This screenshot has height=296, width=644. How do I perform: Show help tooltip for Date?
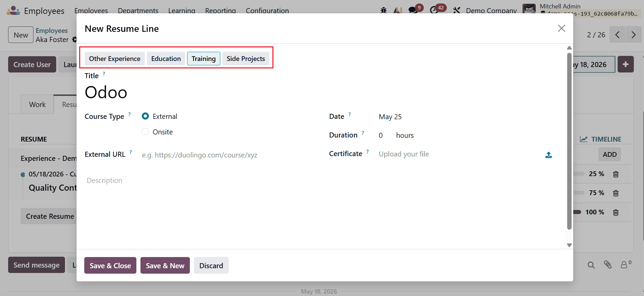[x=350, y=114]
